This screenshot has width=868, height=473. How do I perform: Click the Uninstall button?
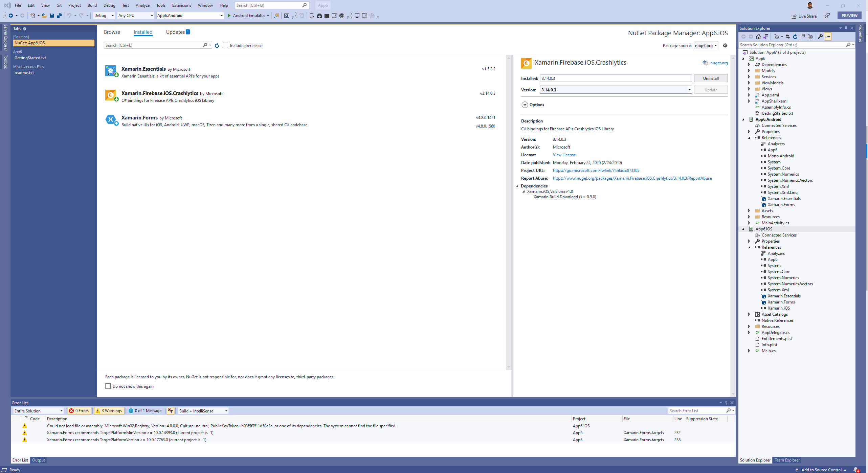[711, 78]
